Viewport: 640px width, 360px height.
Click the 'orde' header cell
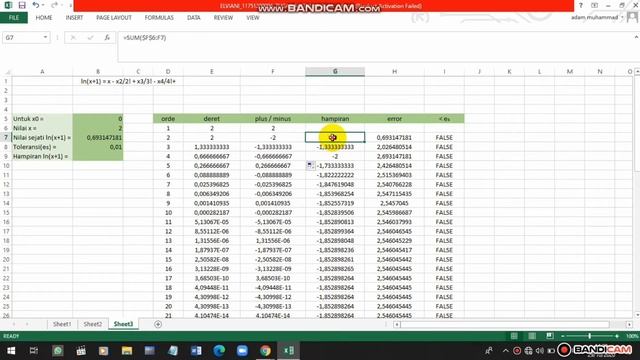[168, 119]
